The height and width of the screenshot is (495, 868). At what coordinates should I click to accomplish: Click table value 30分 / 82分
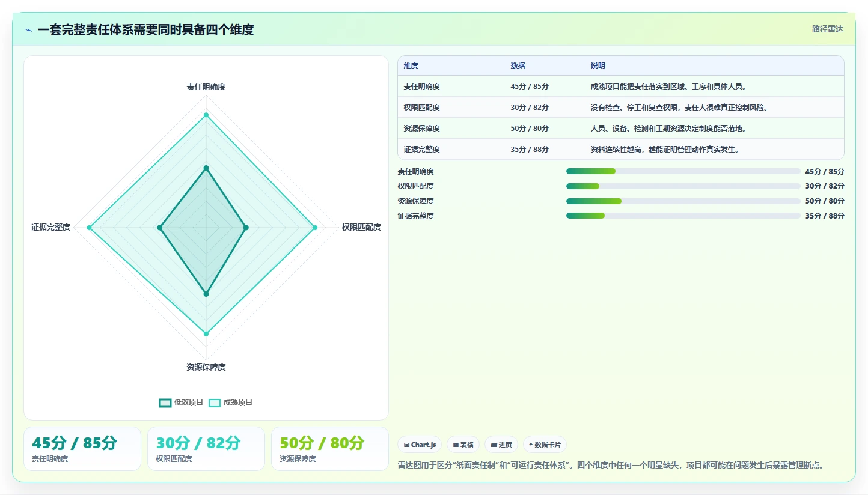pyautogui.click(x=530, y=107)
